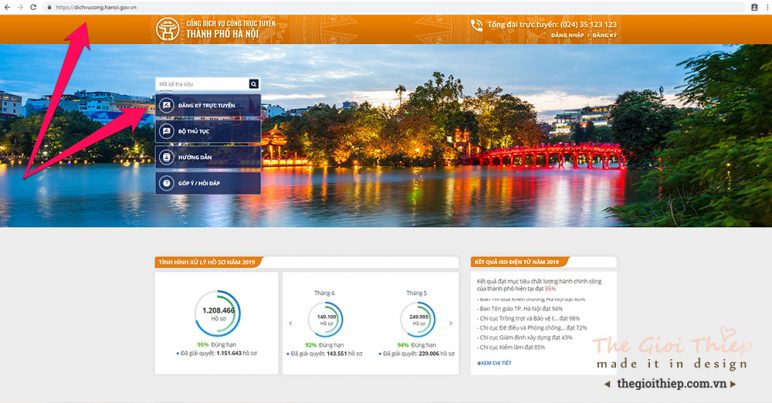
Task: Open the Thành phố Hà Nội portal title
Action: tap(223, 34)
